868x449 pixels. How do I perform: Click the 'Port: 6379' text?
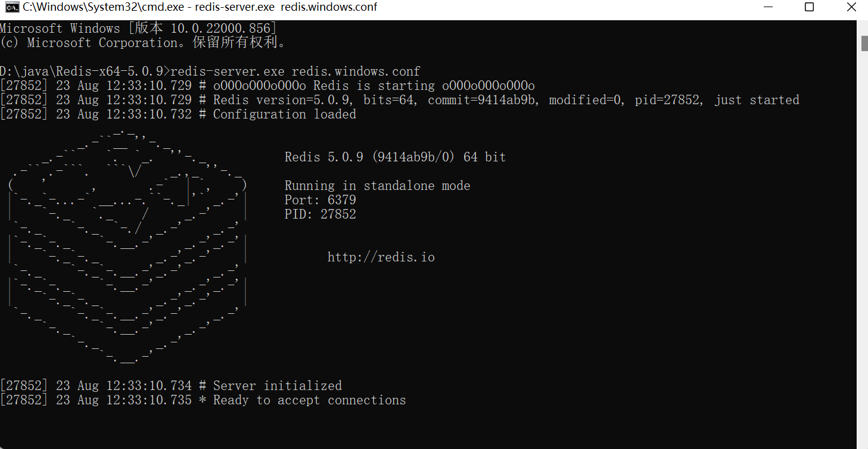click(x=320, y=200)
